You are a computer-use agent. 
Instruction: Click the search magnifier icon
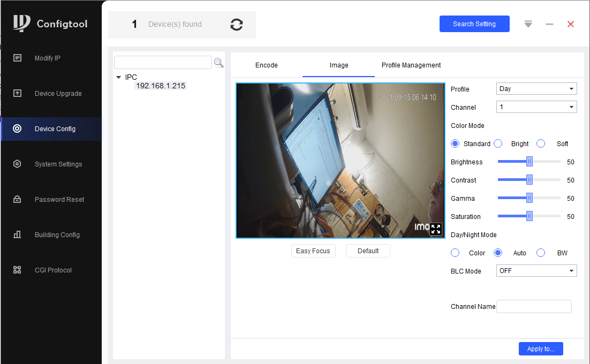click(x=218, y=63)
